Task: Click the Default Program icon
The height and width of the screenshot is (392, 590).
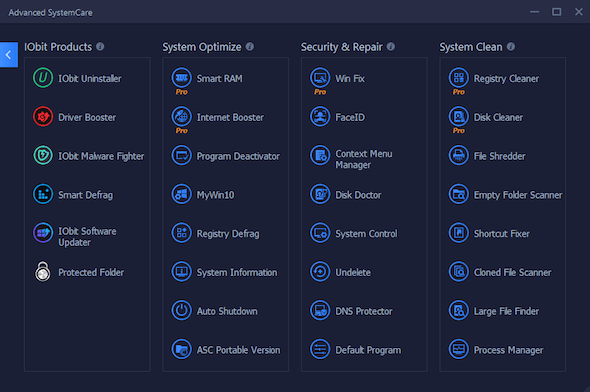Action: point(320,349)
